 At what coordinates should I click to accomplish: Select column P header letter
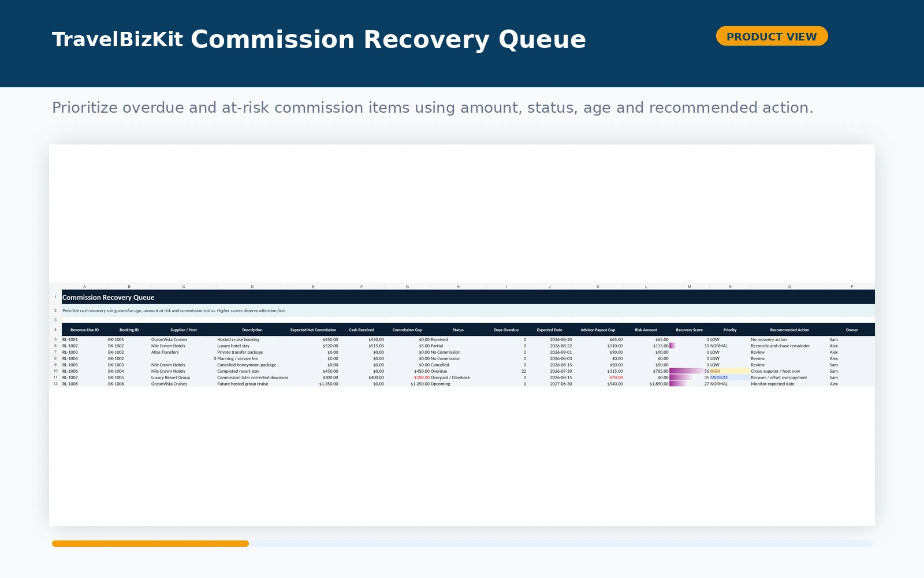click(852, 287)
